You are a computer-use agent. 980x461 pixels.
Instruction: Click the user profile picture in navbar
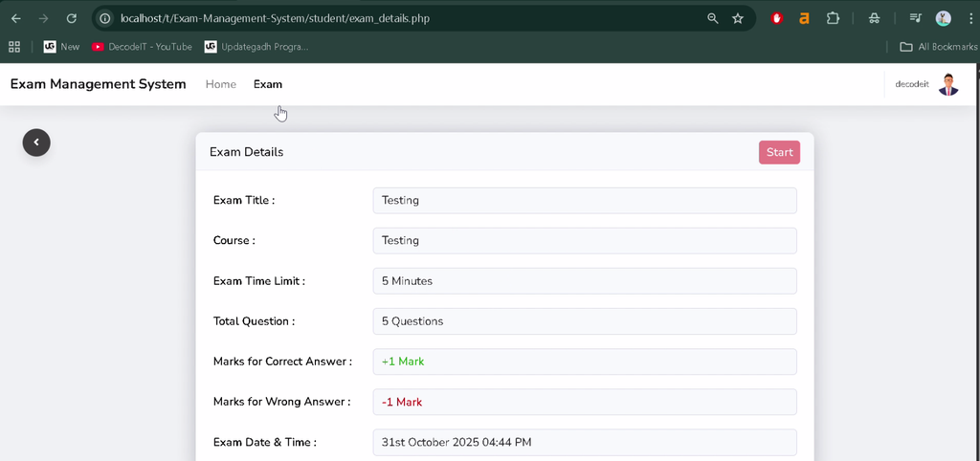point(948,84)
